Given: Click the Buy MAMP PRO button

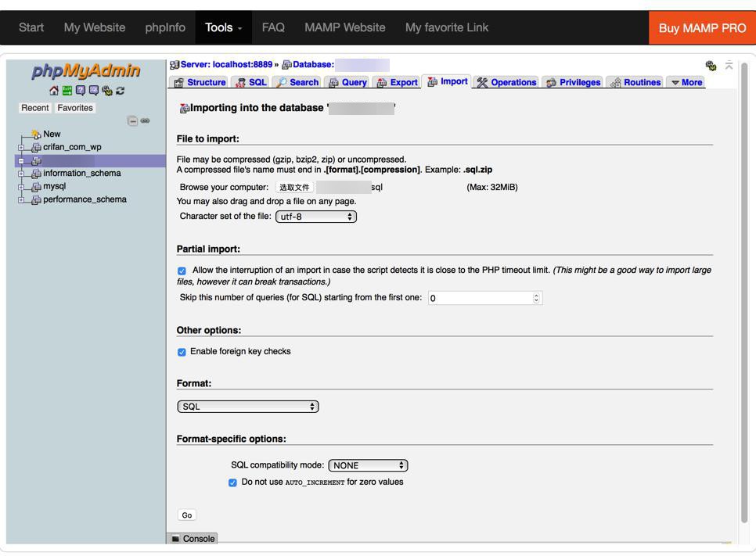Looking at the screenshot, I should tap(702, 28).
